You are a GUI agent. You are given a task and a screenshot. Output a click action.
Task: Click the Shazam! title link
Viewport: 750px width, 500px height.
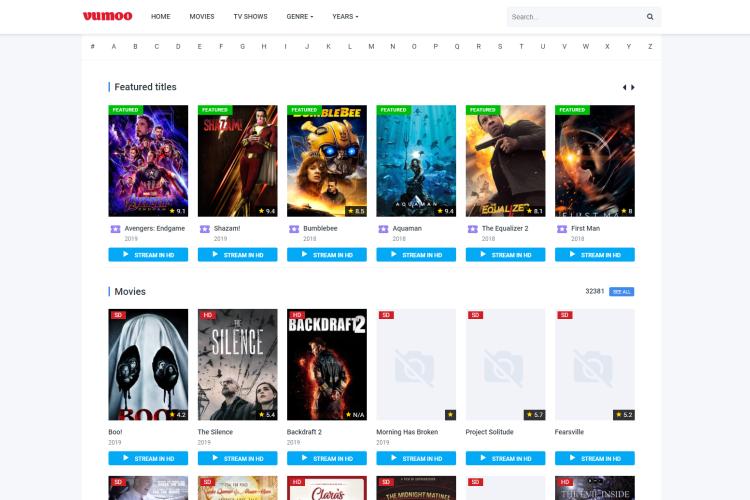(227, 228)
